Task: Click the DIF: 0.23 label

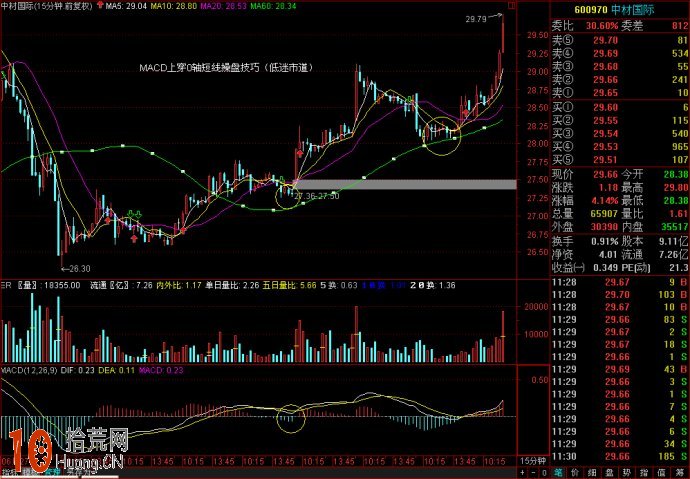Action: (x=77, y=370)
